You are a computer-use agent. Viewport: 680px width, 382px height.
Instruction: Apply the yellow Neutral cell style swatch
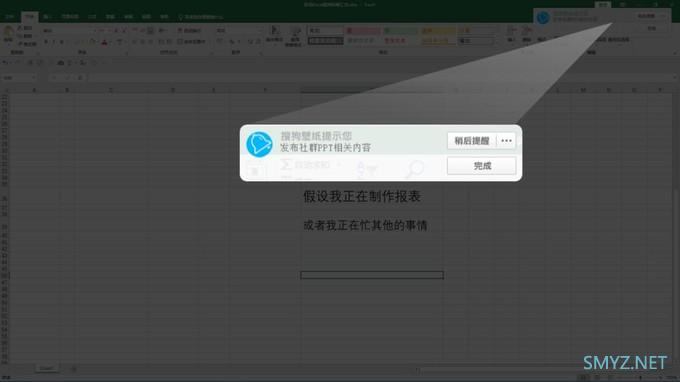click(438, 31)
